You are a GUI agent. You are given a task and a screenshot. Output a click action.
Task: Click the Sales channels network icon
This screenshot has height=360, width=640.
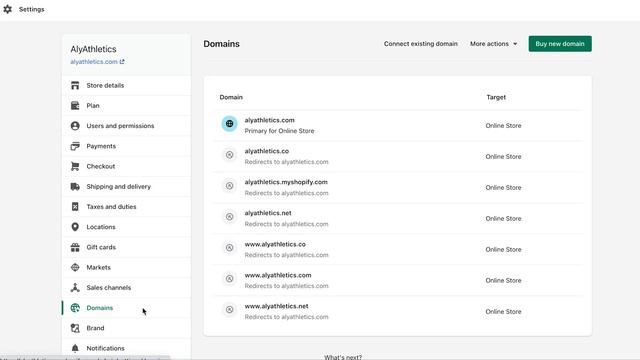coord(75,288)
